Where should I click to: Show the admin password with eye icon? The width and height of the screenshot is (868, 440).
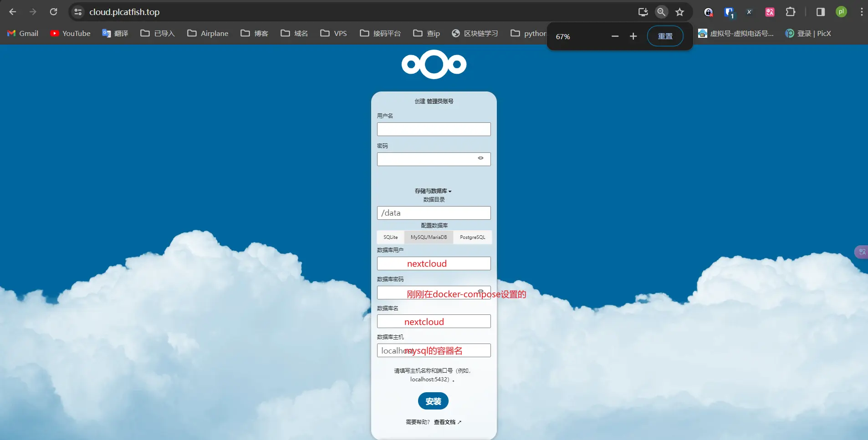click(x=480, y=158)
